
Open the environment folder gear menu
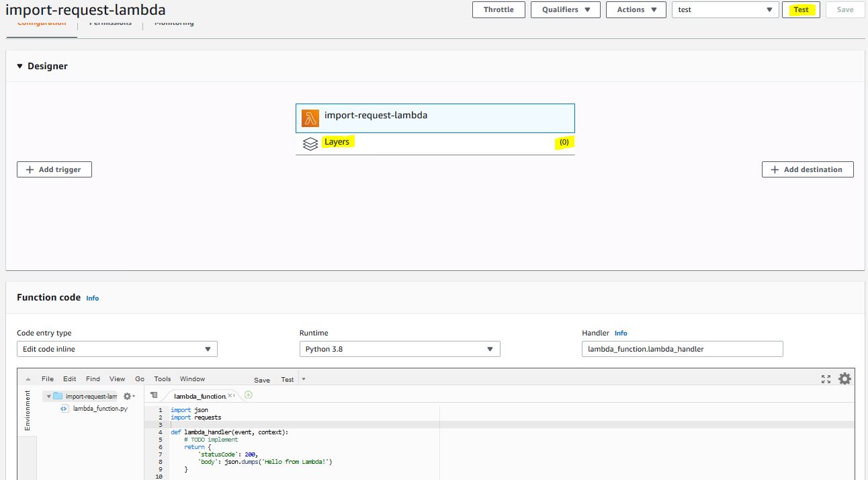(128, 397)
